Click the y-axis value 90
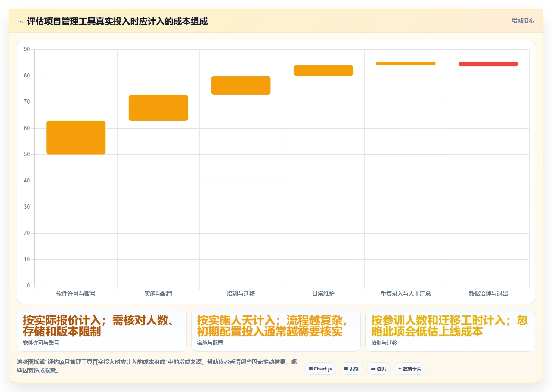The height and width of the screenshot is (392, 552). pyautogui.click(x=27, y=49)
